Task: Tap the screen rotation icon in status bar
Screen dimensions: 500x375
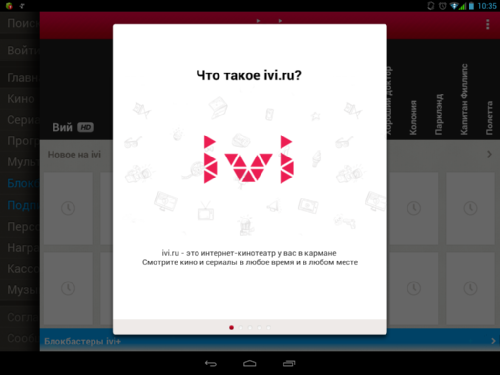Action: (x=431, y=6)
